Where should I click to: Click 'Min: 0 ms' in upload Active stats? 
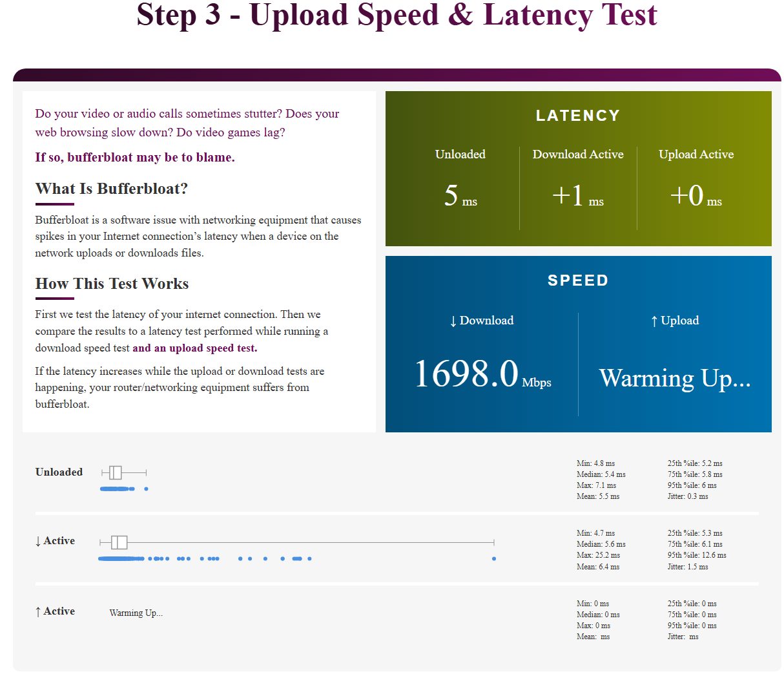593,604
